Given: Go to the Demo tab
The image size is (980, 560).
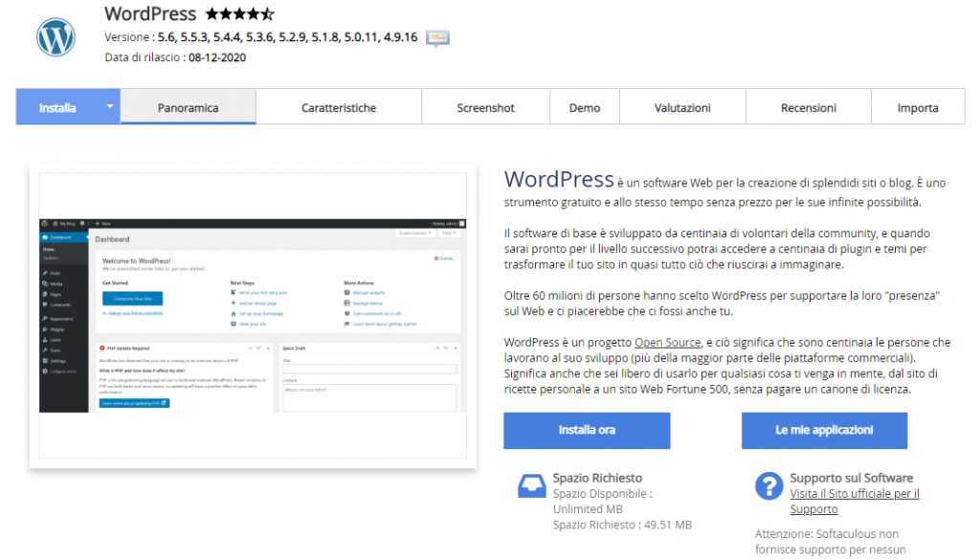Looking at the screenshot, I should (585, 107).
